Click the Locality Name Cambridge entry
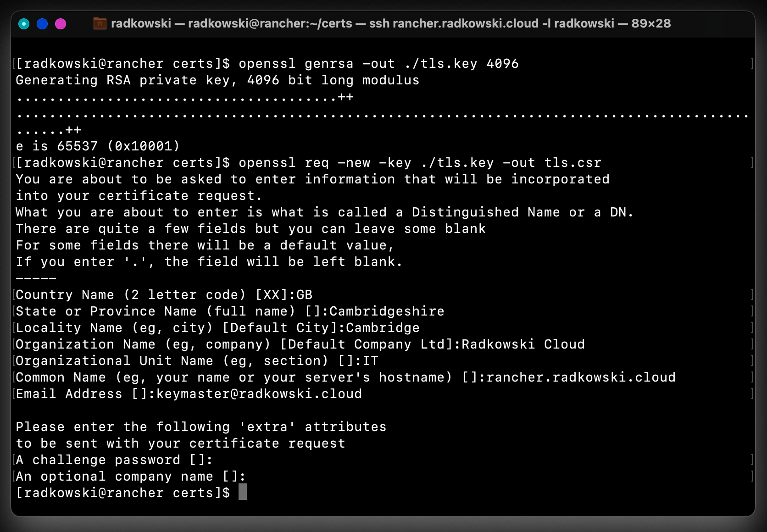This screenshot has height=532, width=767. click(383, 328)
